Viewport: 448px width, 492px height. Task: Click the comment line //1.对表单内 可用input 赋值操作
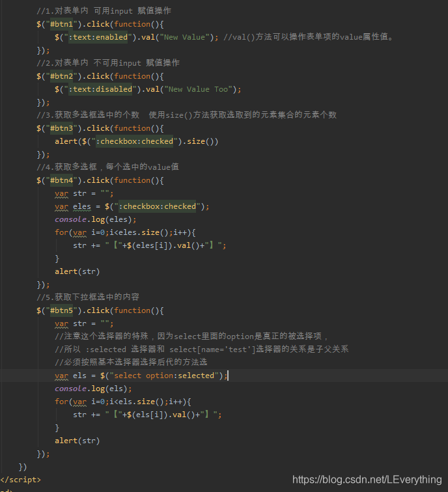[104, 11]
